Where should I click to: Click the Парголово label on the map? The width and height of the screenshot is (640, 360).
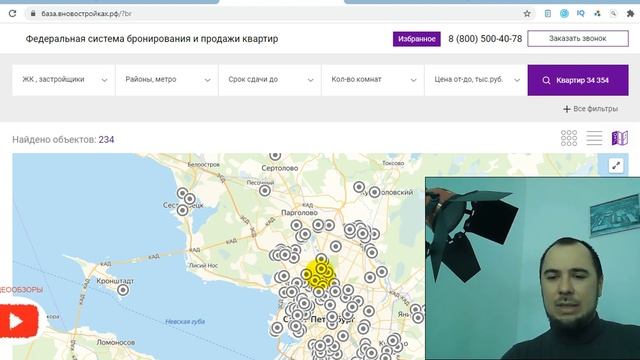(300, 213)
